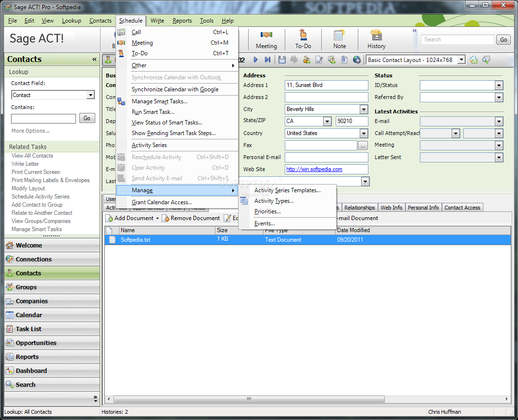
Task: Open the Basic Contact Layout dropdown
Action: pyautogui.click(x=462, y=60)
